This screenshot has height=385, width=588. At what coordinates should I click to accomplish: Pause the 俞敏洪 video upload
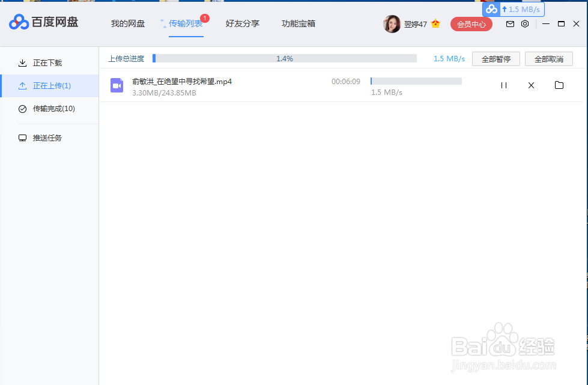point(503,85)
